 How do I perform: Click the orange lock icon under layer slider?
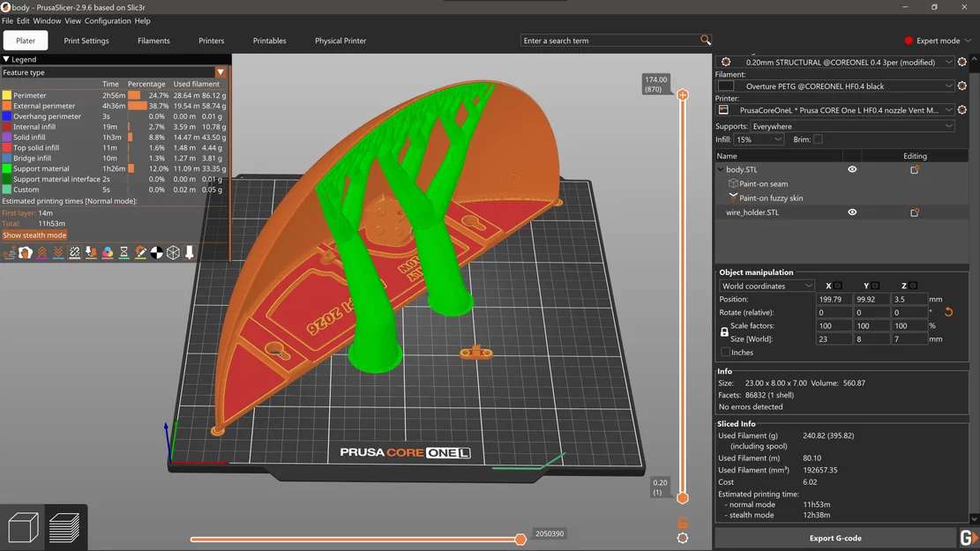(x=683, y=522)
